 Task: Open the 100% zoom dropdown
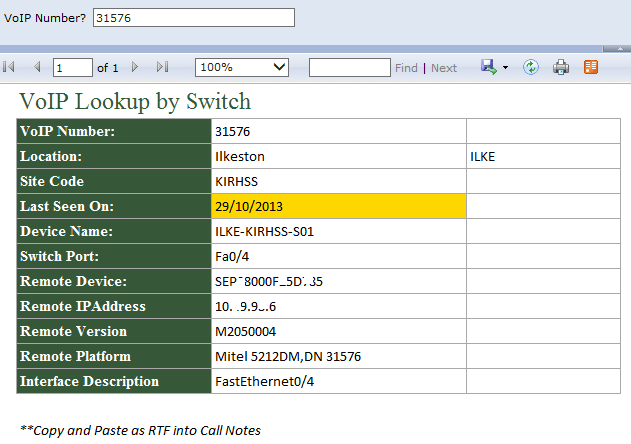[x=242, y=67]
